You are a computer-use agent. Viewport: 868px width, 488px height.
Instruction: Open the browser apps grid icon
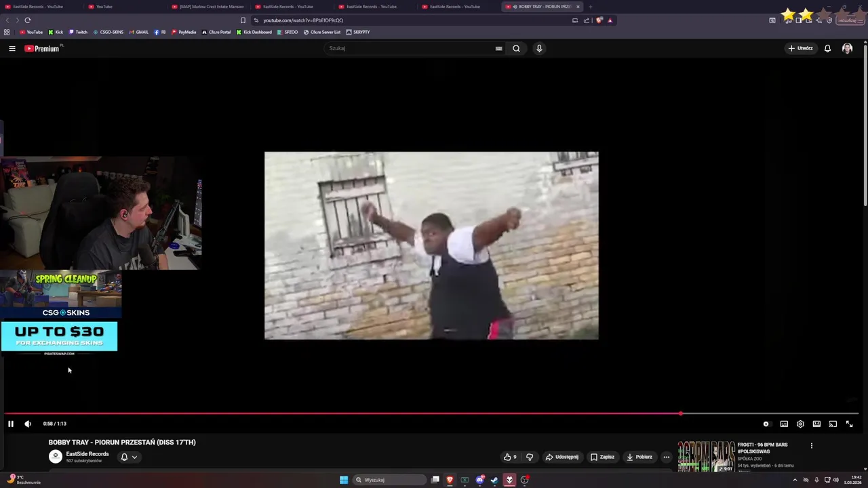coord(7,32)
